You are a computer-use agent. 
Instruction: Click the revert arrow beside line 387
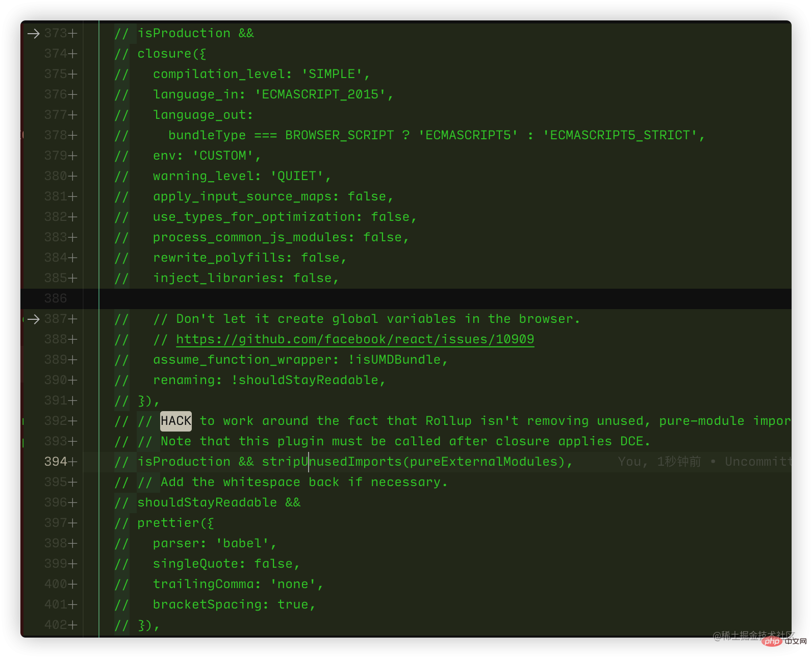(x=34, y=319)
